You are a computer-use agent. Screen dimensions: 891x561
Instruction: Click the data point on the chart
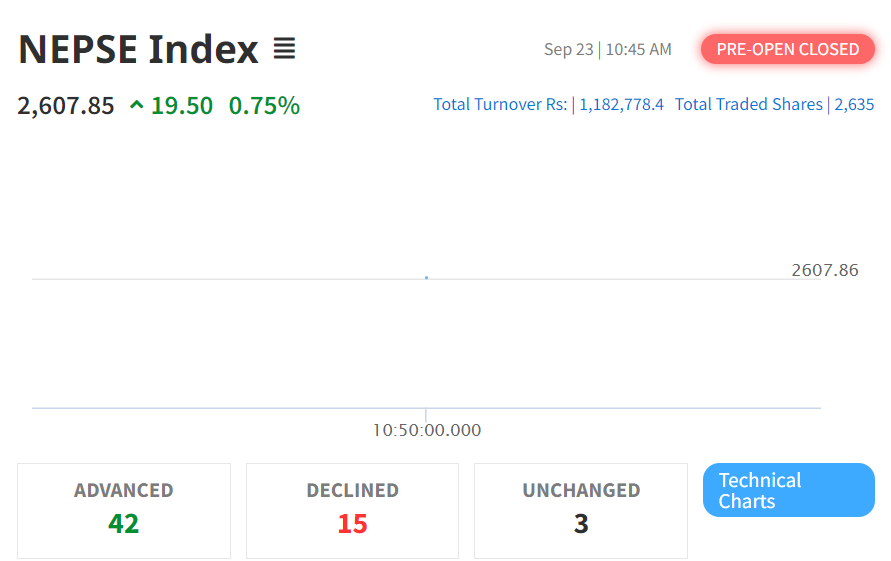427,277
